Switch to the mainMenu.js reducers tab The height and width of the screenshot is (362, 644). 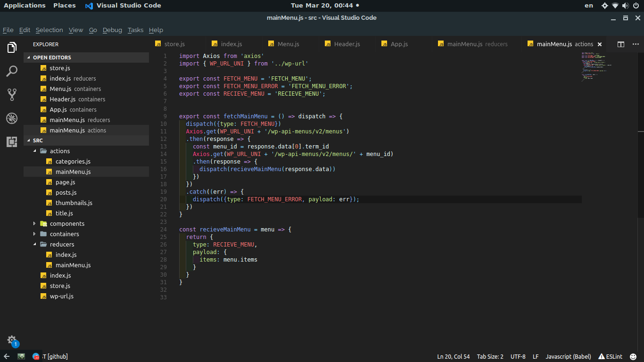478,44
